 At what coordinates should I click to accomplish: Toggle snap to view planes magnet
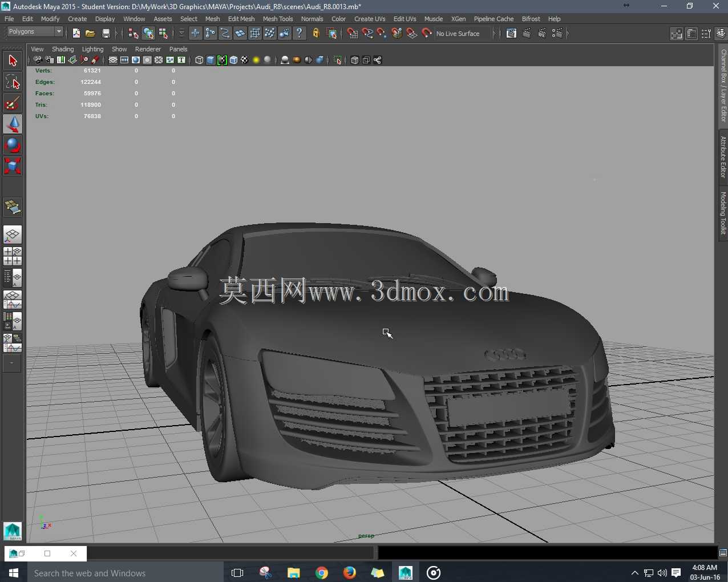coord(412,33)
